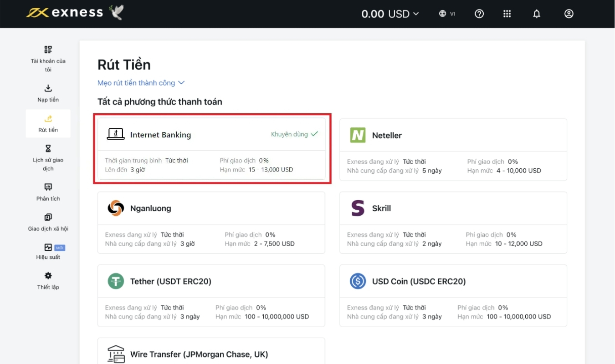Image resolution: width=615 pixels, height=364 pixels.
Task: Open the VI language selector globe
Action: 447,14
